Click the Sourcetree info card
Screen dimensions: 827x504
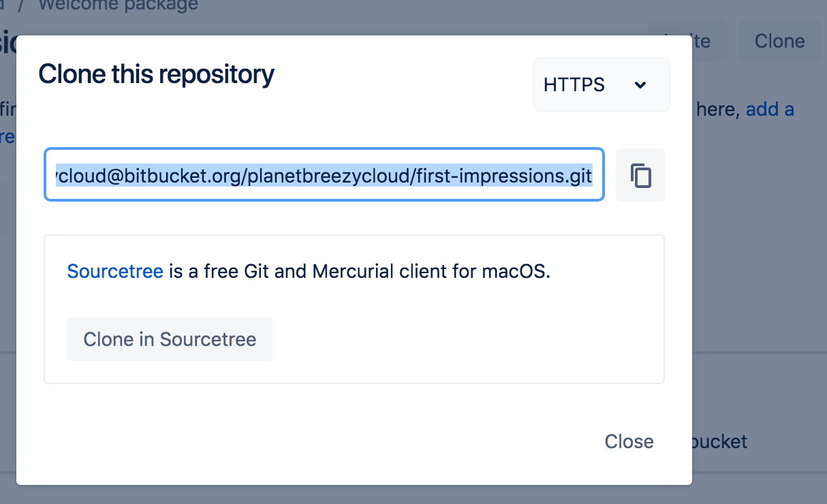[354, 309]
